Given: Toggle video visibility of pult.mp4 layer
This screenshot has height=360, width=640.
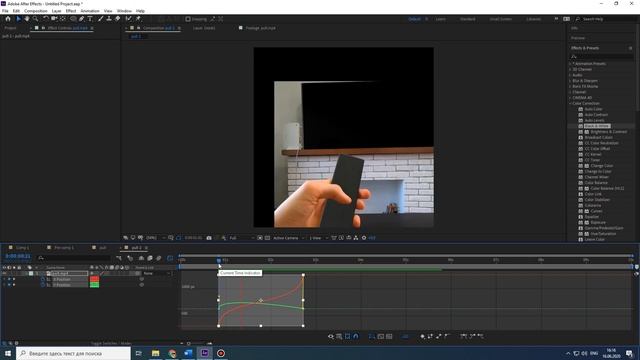Looking at the screenshot, I should (x=4, y=273).
